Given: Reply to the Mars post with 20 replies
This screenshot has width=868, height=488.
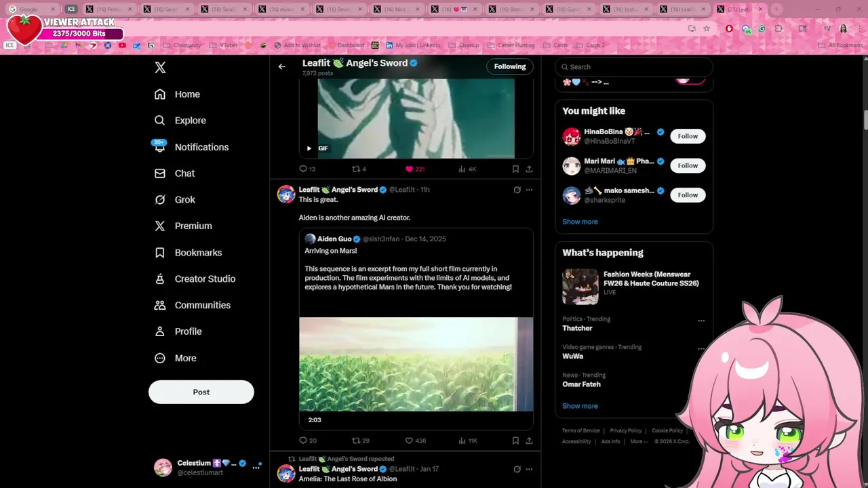Looking at the screenshot, I should tap(308, 441).
